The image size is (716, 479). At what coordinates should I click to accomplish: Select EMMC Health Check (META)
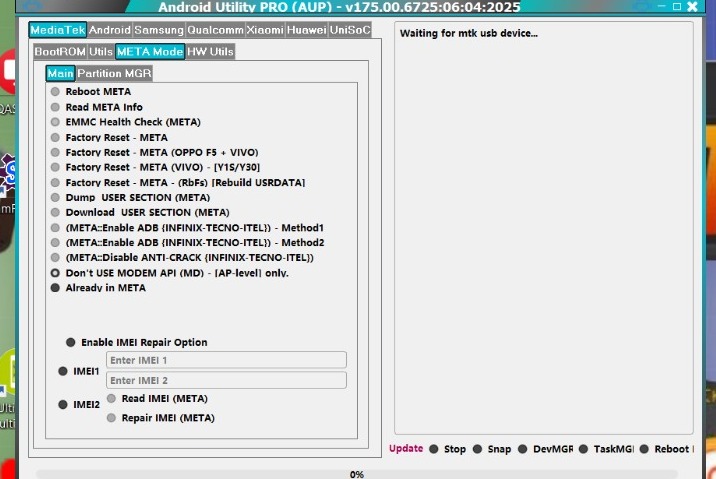pos(56,122)
